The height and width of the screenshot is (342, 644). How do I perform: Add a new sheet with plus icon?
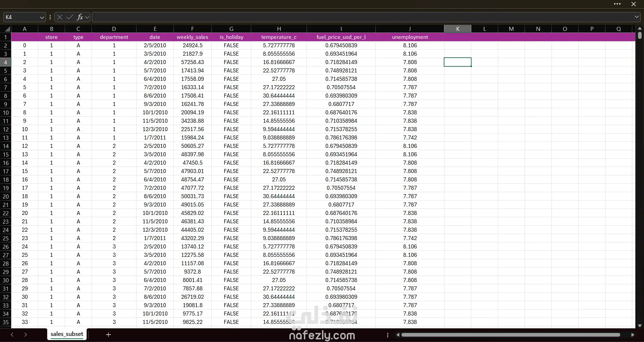108,334
